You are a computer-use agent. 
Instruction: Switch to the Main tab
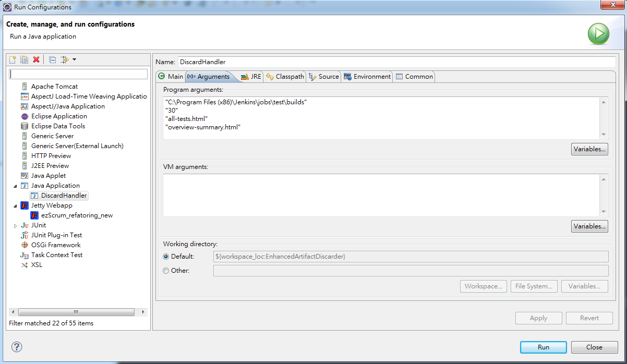[x=171, y=76]
